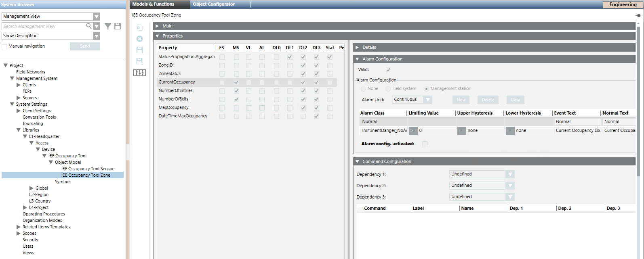
Task: Open the sliders properties icon in the toolbar
Action: point(139,73)
